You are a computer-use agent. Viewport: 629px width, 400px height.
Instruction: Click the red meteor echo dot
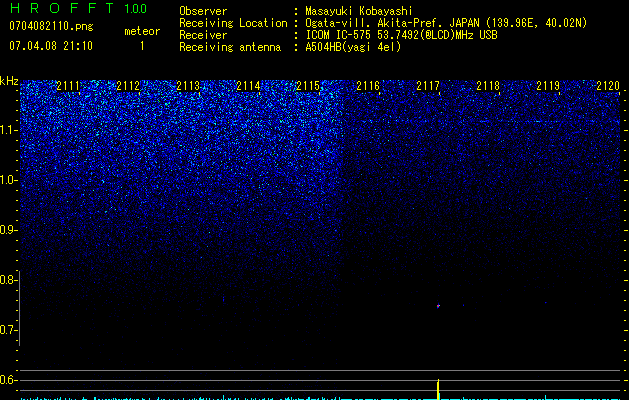tap(438, 306)
